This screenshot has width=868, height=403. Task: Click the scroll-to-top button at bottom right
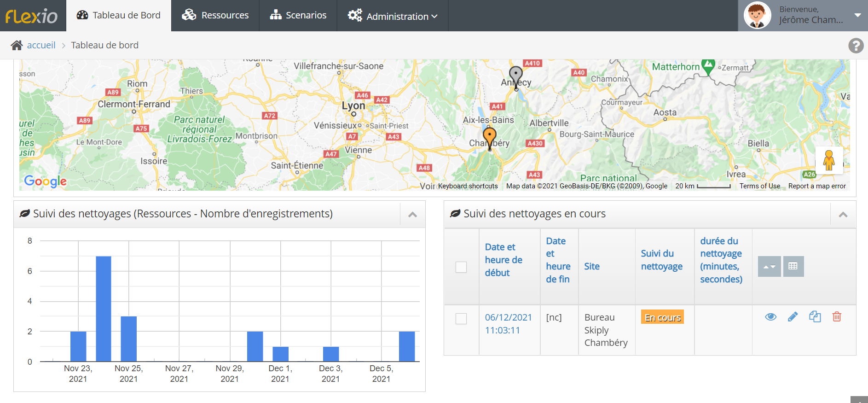tap(859, 400)
